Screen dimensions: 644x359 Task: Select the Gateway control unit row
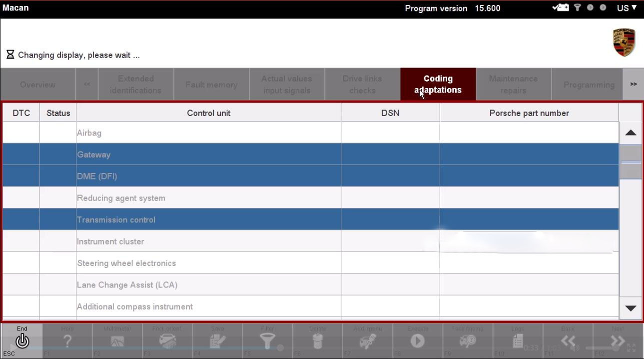click(311, 154)
